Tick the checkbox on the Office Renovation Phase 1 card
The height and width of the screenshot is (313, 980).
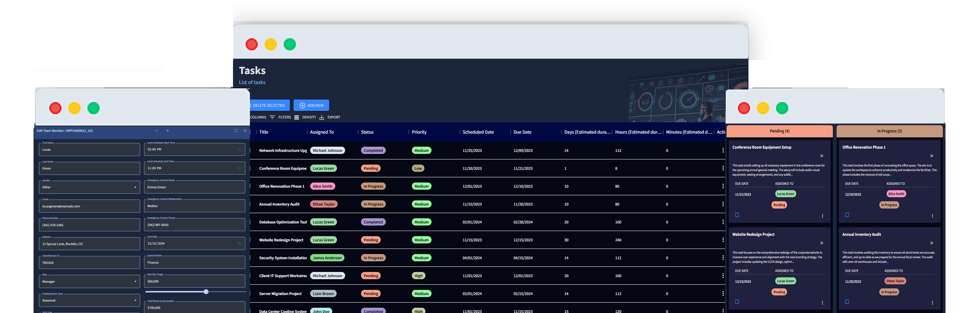point(847,215)
